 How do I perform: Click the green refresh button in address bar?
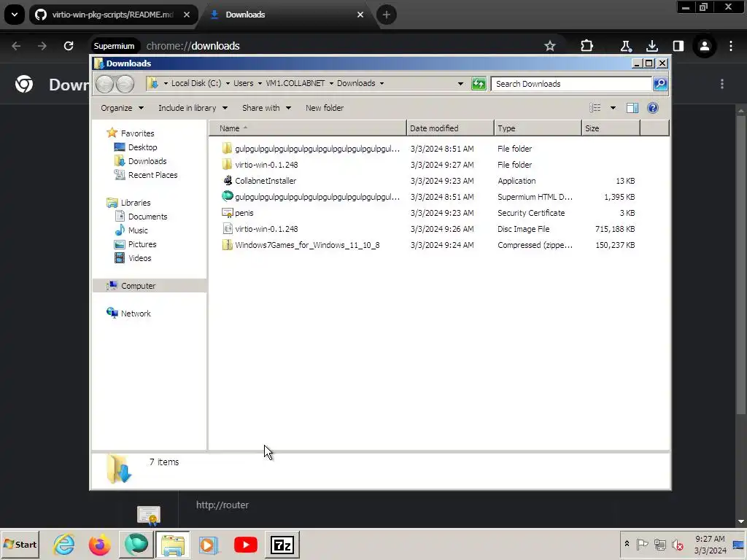pos(479,84)
